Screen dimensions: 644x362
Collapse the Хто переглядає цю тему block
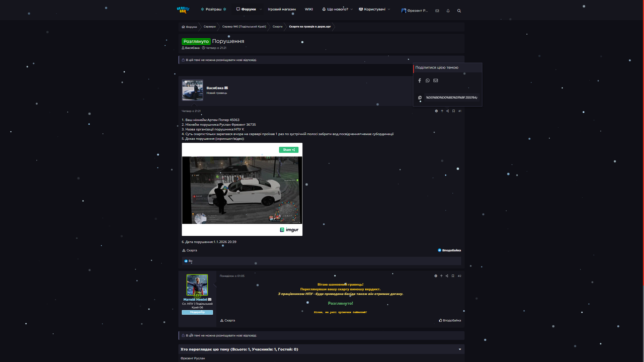(x=460, y=349)
